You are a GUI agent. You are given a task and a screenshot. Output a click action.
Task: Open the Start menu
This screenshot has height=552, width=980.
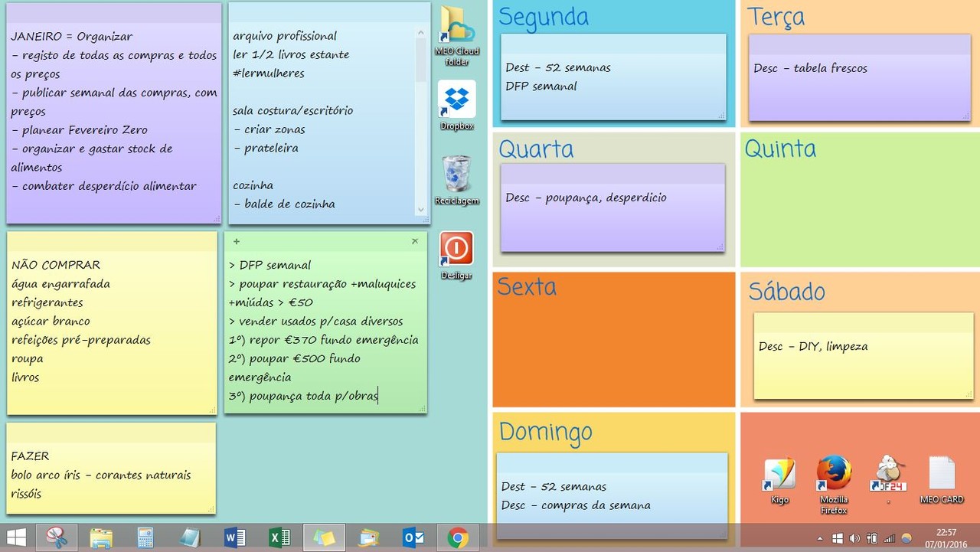15,536
